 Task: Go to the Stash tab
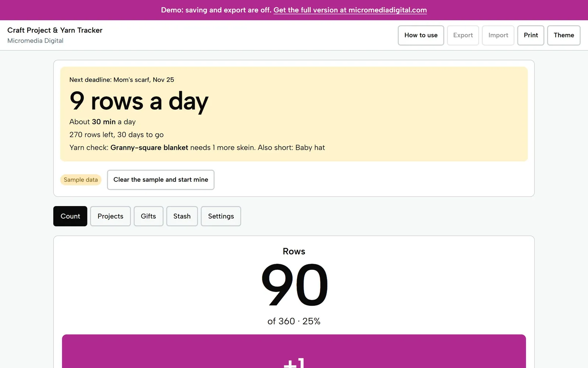pyautogui.click(x=182, y=216)
